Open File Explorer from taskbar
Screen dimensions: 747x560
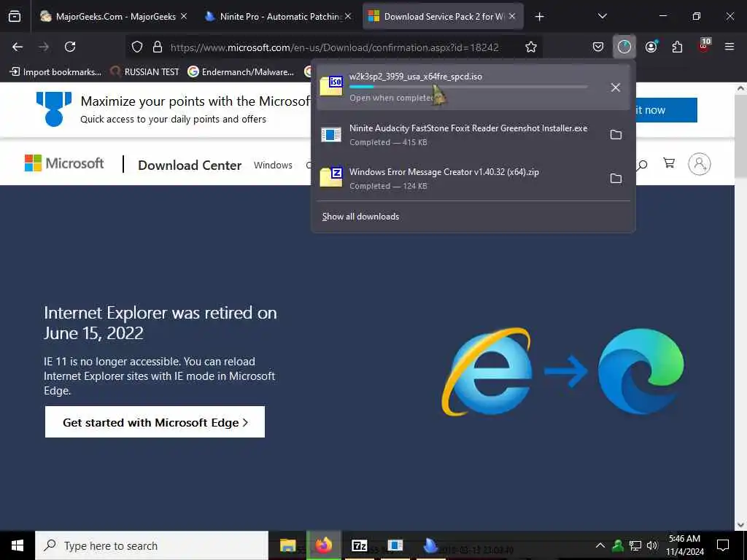point(287,545)
